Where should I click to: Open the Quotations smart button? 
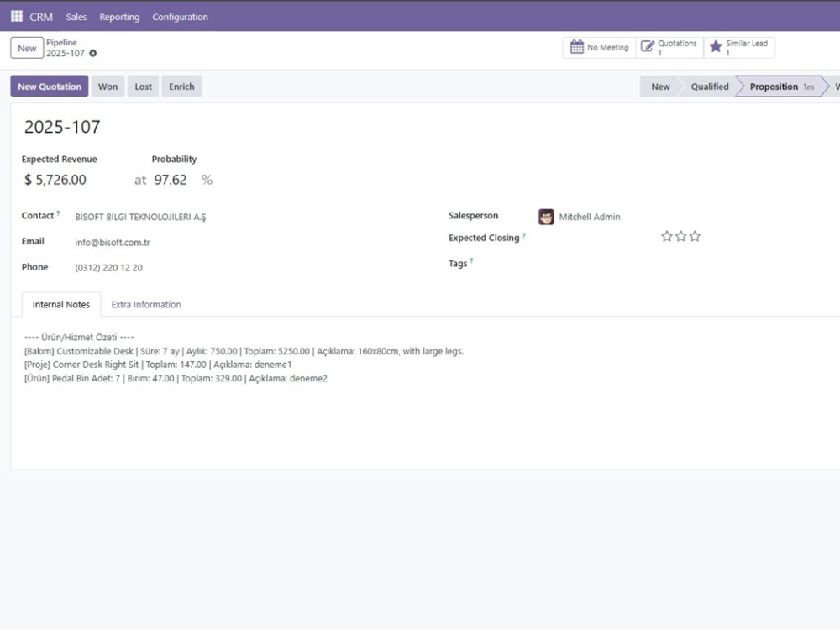coord(669,47)
